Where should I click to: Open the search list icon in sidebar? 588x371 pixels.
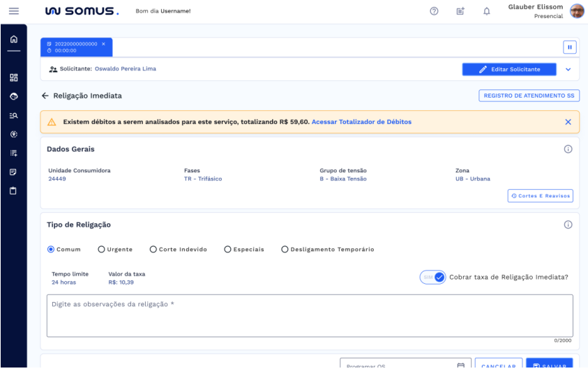pyautogui.click(x=14, y=116)
